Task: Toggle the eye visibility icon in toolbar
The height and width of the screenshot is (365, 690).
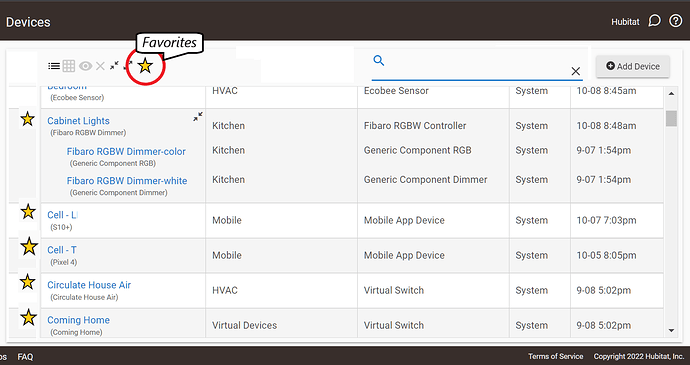Action: (85, 66)
